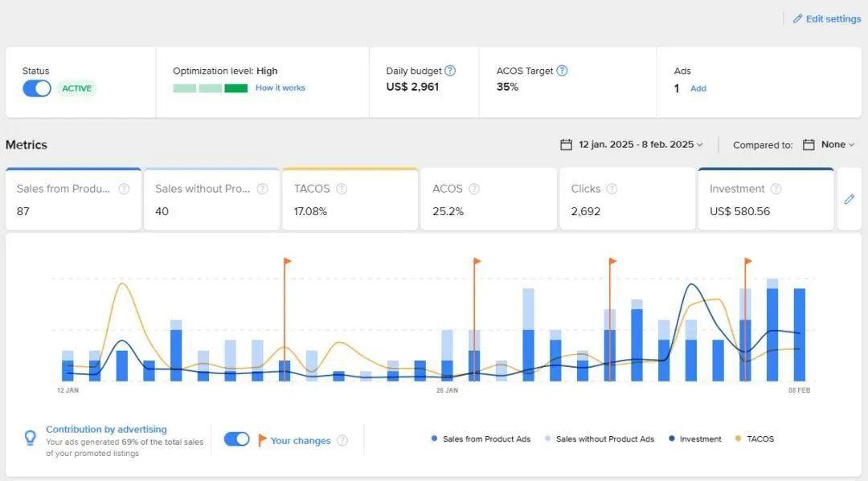Toggle Investment series in chart legend
Screen dimensions: 868x481
pos(694,439)
